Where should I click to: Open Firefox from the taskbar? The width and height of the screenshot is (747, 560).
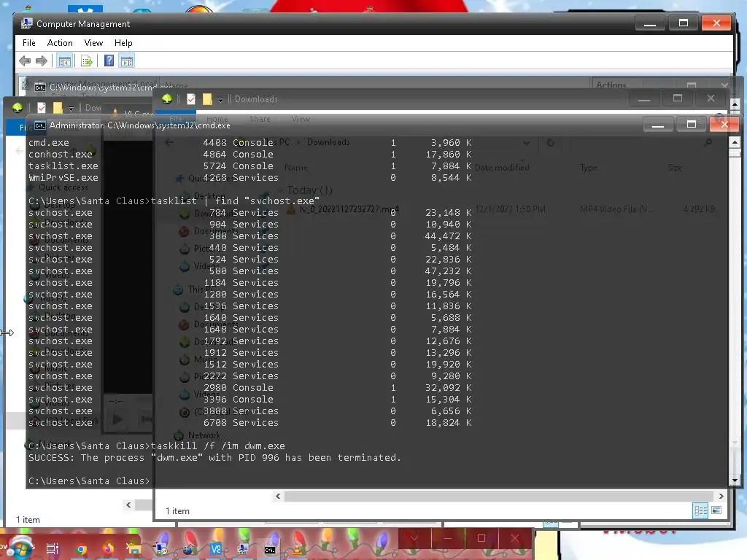(108, 549)
